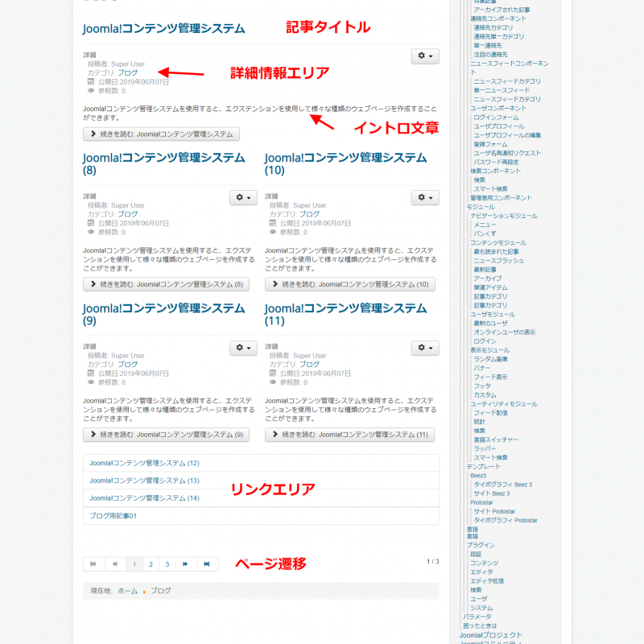
Task: Open gear dropdown for article (9)
Action: click(243, 348)
